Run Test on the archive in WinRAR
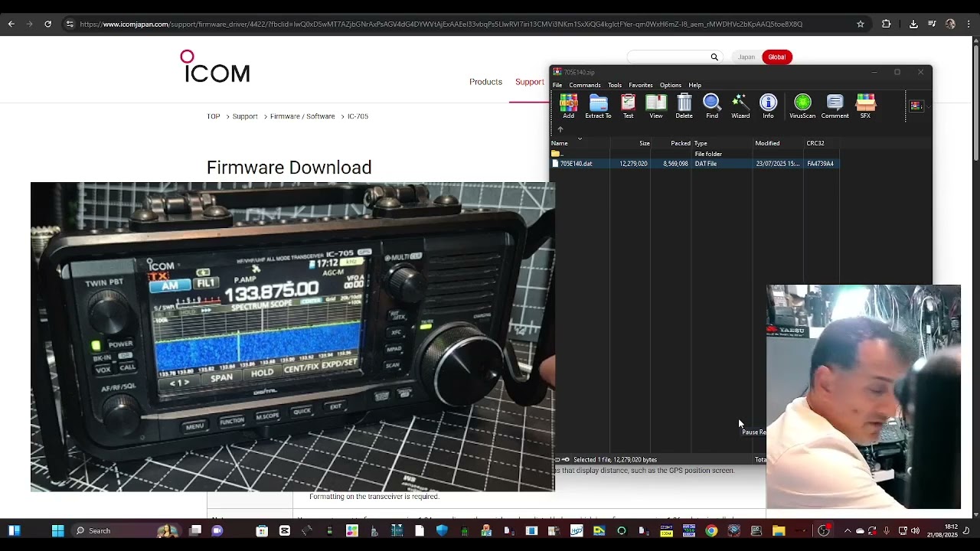The image size is (980, 551). click(628, 106)
